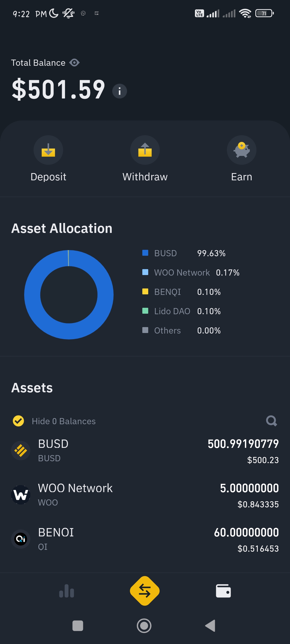Uncheck Hide 0 Balances checkbox
The height and width of the screenshot is (644, 290).
18,421
